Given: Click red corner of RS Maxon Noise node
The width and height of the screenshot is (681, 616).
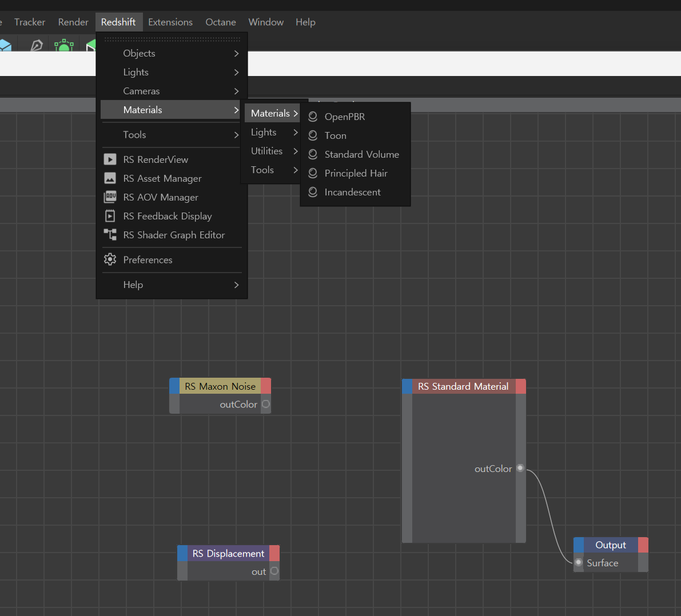Looking at the screenshot, I should pos(266,386).
